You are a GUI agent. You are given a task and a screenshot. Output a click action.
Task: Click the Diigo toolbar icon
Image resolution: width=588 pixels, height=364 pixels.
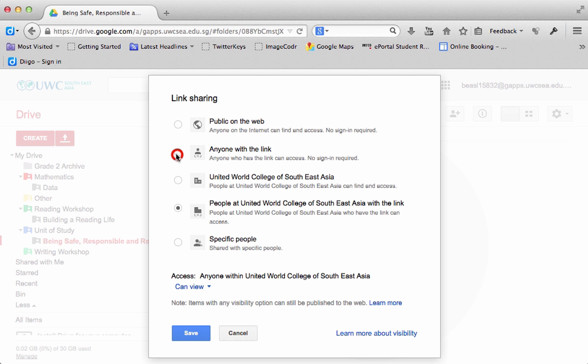(x=10, y=31)
